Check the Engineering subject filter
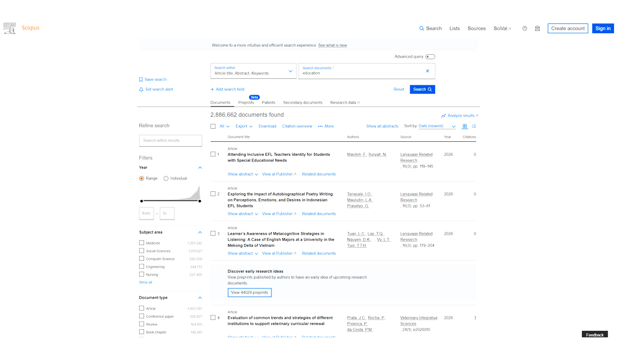The width and height of the screenshot is (620, 364). (x=141, y=267)
